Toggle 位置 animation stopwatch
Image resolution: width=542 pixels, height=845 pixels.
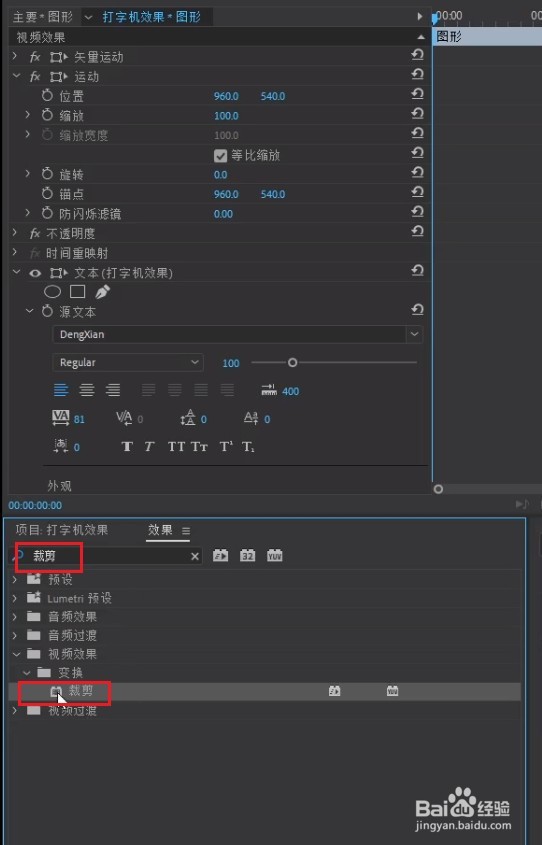tap(47, 95)
